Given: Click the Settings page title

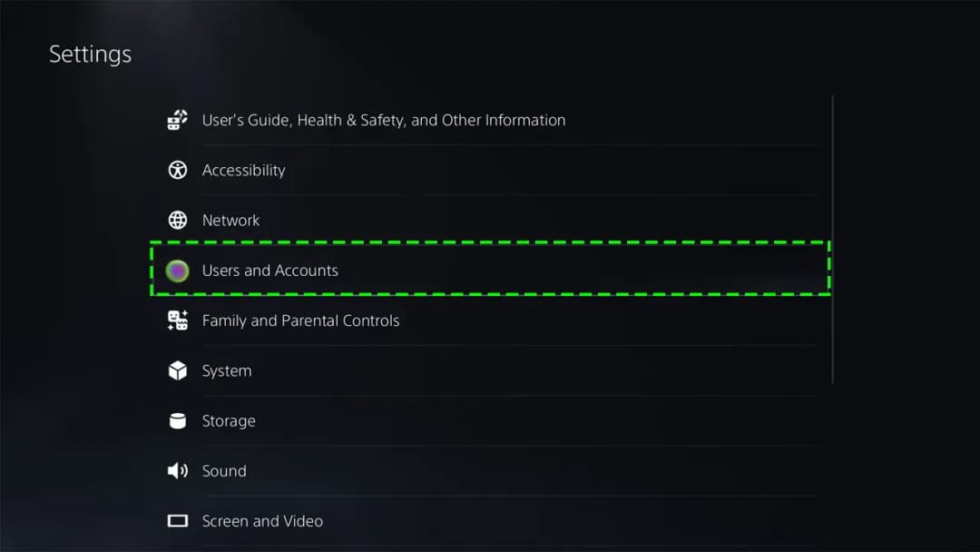Looking at the screenshot, I should pyautogui.click(x=90, y=54).
